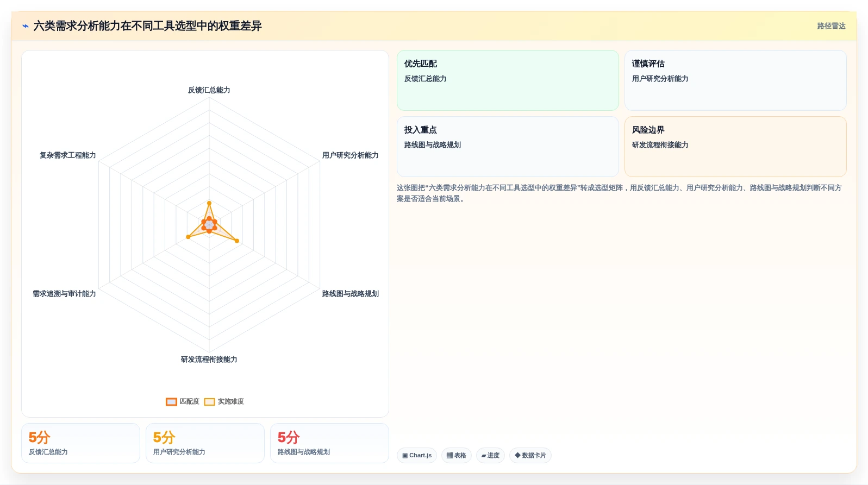
Task: Click the radar's topmost orange data point
Action: [209, 203]
